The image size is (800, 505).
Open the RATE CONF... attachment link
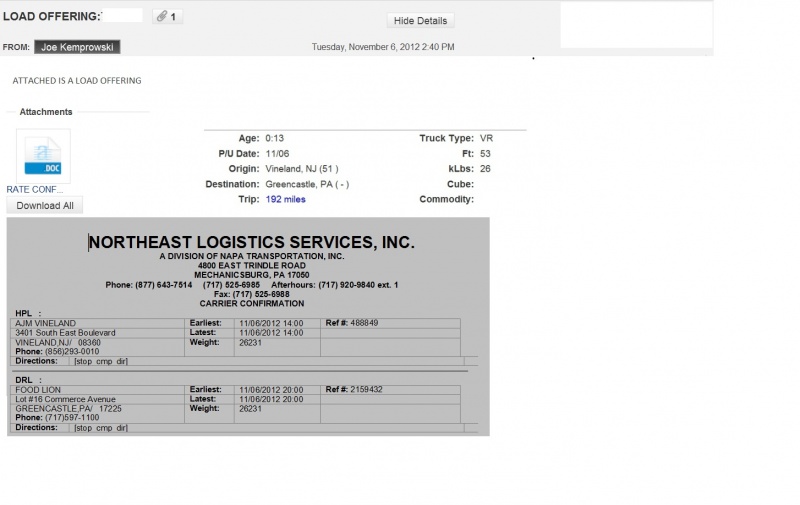(x=35, y=189)
